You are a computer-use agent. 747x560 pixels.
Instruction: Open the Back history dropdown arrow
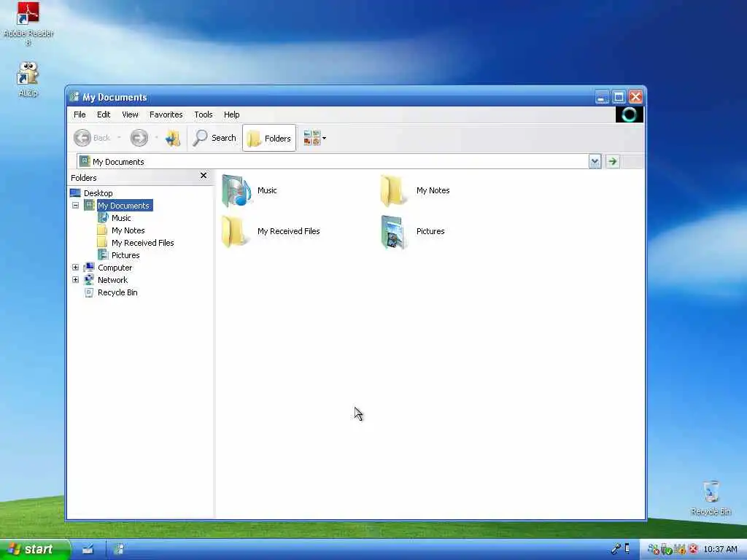pos(119,138)
